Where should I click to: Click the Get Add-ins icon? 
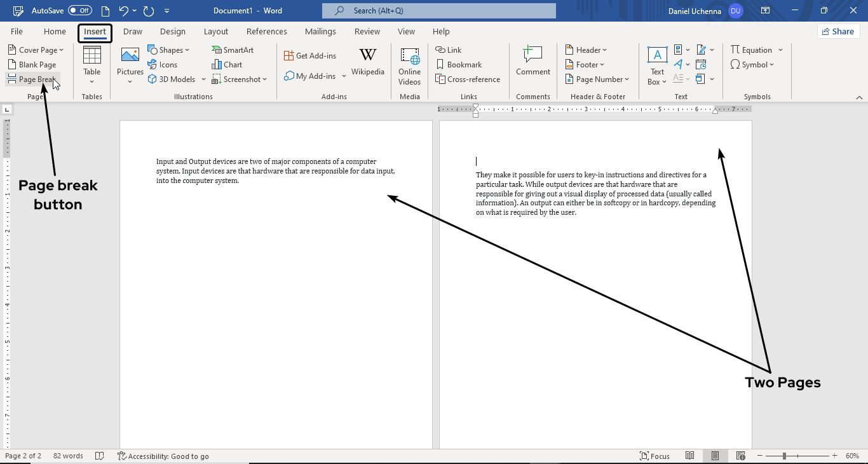(289, 56)
